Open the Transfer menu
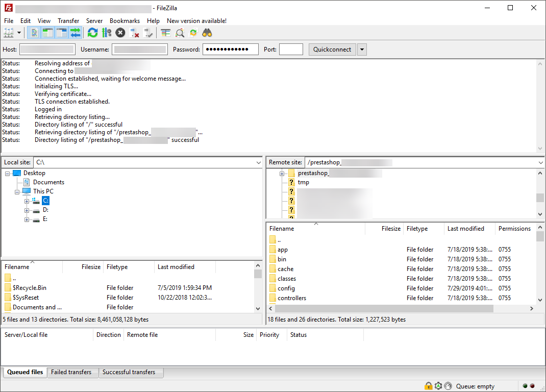 click(x=68, y=21)
